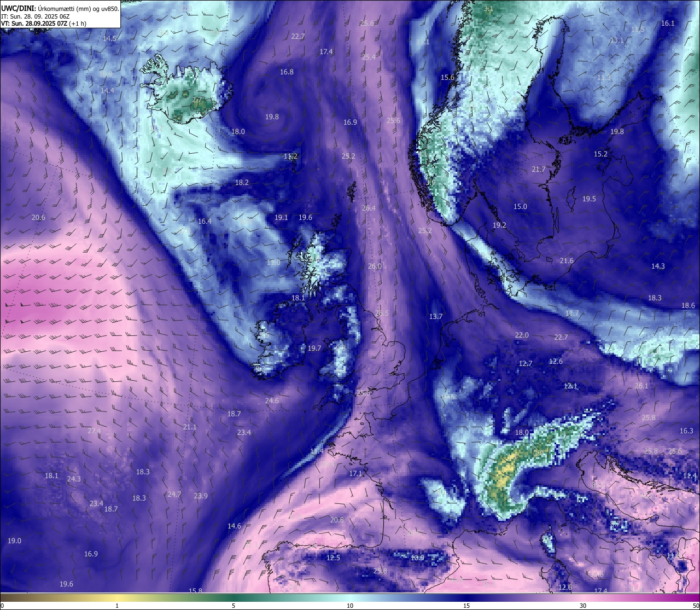Screen dimensions: 700x610
Task: Select the 22.0 value label
Action: pos(522,335)
